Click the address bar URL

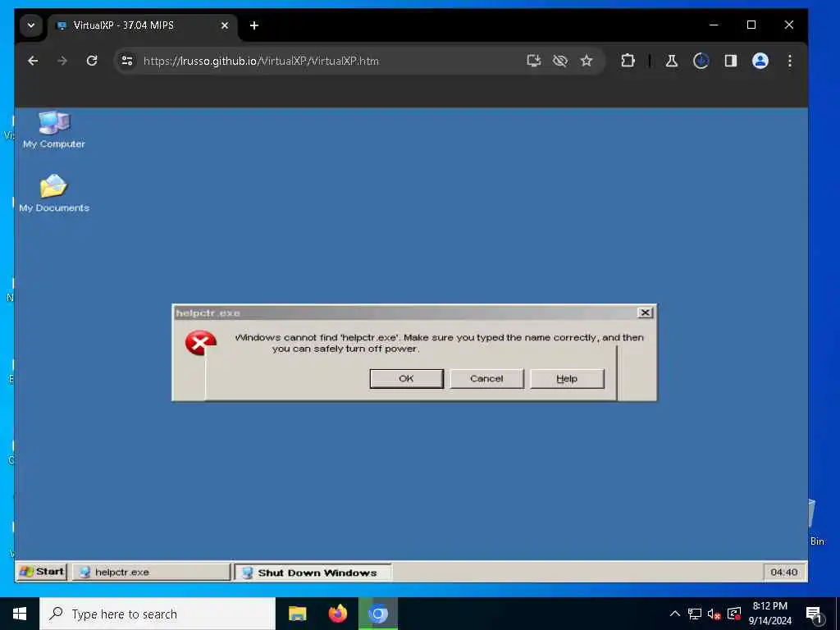click(261, 61)
